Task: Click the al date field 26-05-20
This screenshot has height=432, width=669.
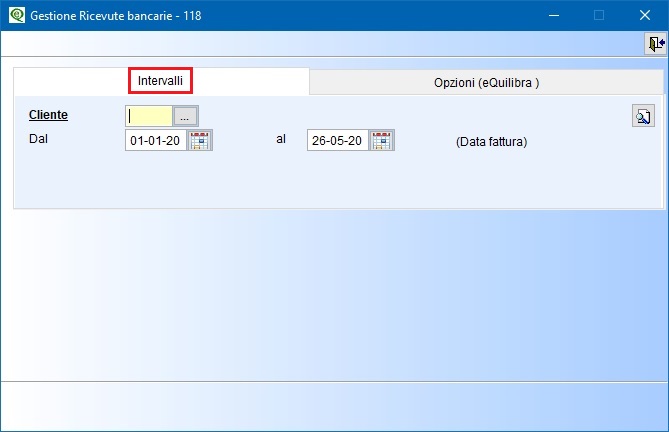Action: 337,140
